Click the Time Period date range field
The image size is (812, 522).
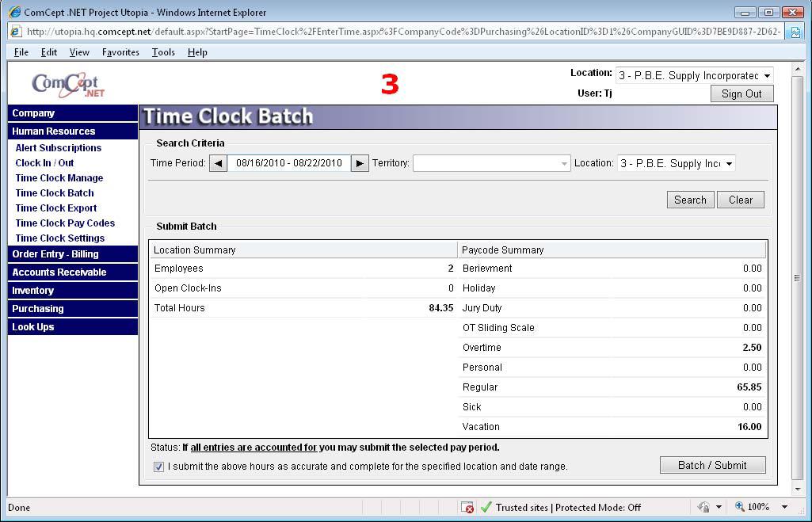289,163
